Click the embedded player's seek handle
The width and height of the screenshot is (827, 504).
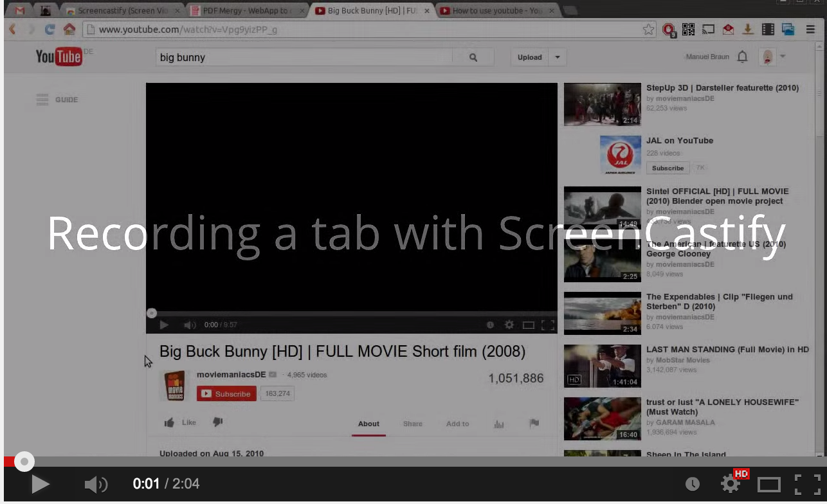[151, 313]
